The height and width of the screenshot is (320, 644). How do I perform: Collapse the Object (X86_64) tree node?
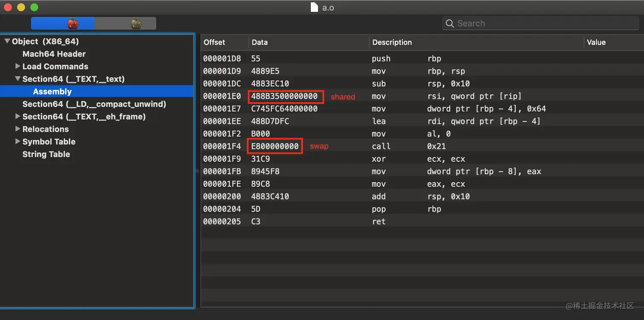pos(7,41)
